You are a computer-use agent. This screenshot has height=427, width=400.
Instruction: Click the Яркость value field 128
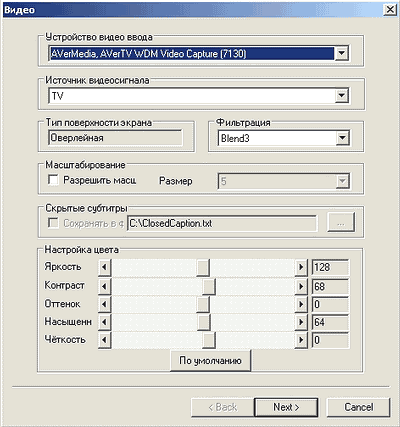click(330, 267)
